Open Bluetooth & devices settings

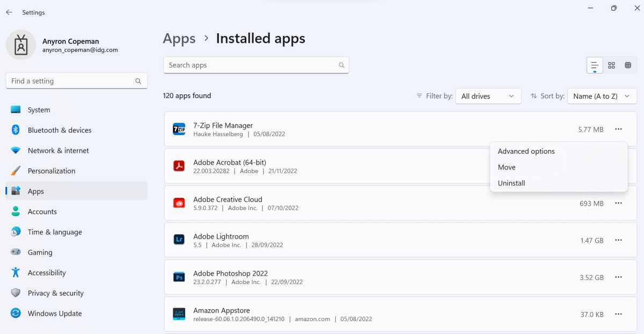(76, 130)
